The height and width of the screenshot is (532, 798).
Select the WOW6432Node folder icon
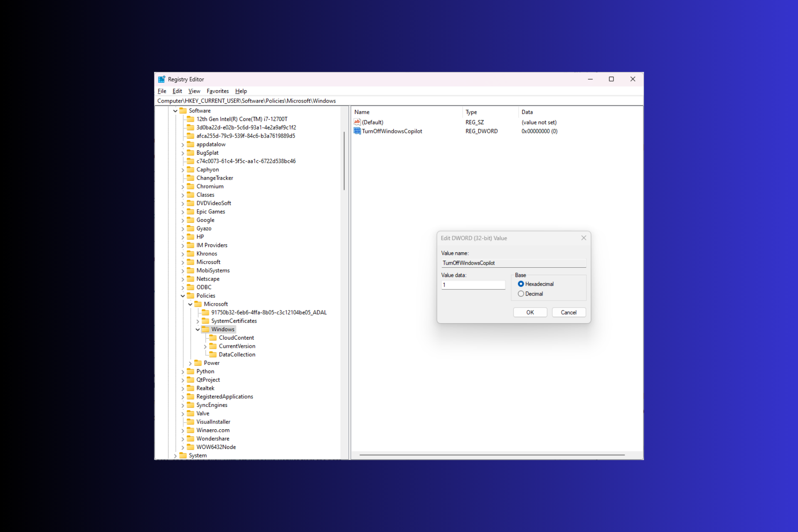191,447
